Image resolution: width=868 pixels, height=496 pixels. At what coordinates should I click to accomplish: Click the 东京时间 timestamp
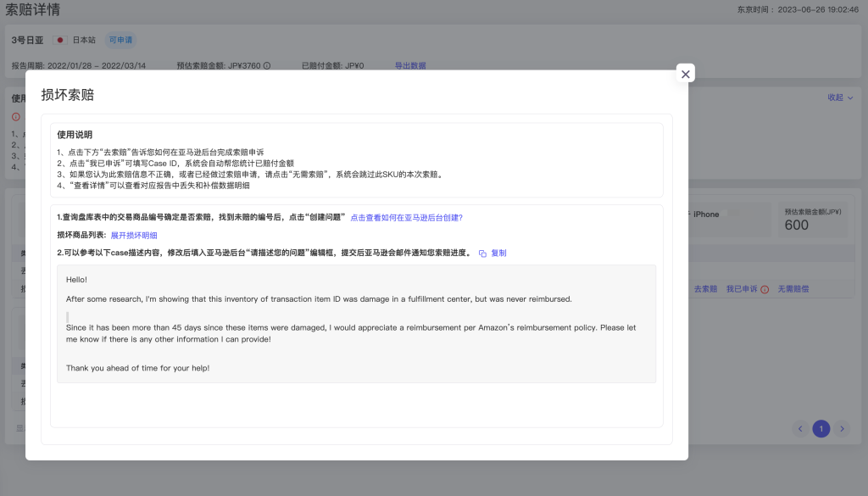pyautogui.click(x=798, y=9)
